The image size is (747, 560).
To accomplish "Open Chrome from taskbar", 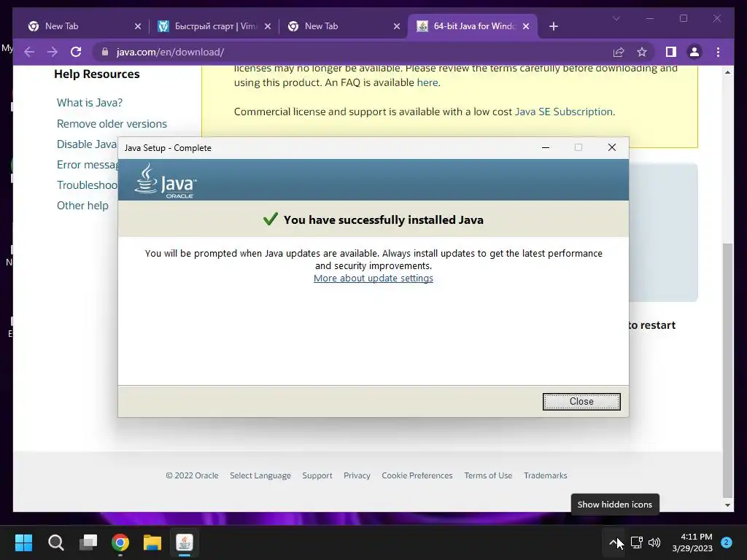I will tap(120, 542).
